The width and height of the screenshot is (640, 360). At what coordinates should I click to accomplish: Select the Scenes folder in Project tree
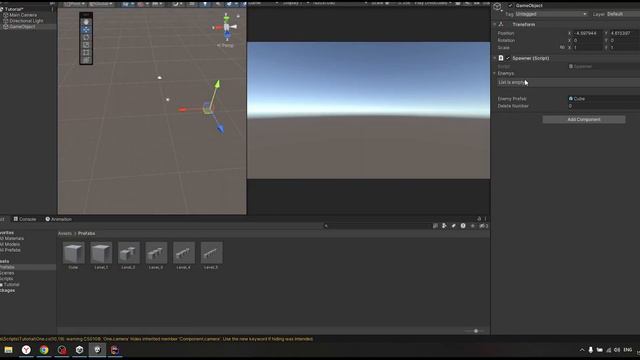pyautogui.click(x=7, y=273)
